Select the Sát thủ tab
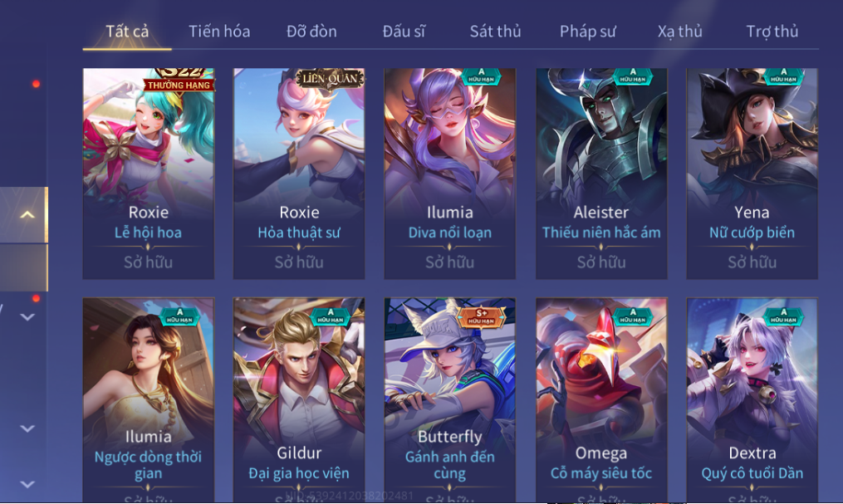The height and width of the screenshot is (504, 843). (495, 32)
